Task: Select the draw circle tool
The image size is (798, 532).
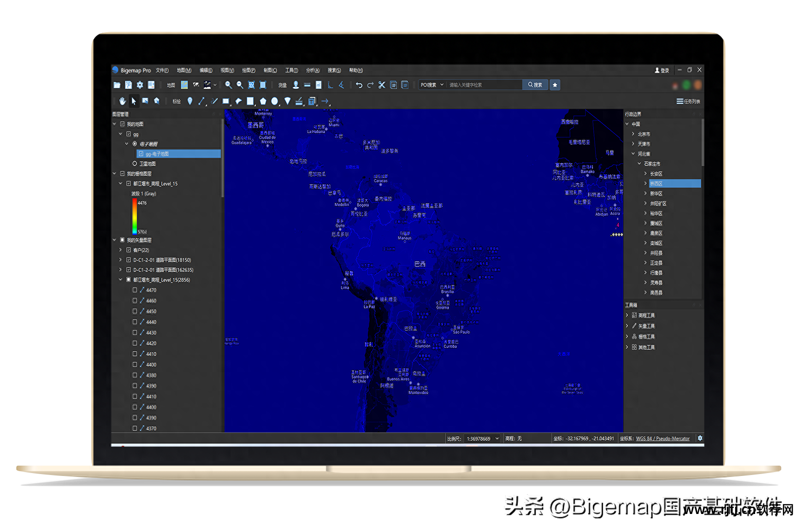Action: (x=275, y=101)
